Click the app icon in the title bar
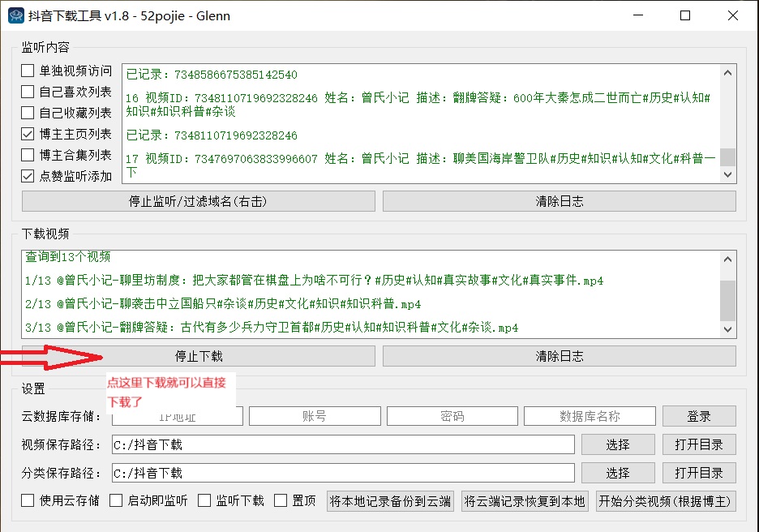The height and width of the screenshot is (532, 759). tap(16, 15)
